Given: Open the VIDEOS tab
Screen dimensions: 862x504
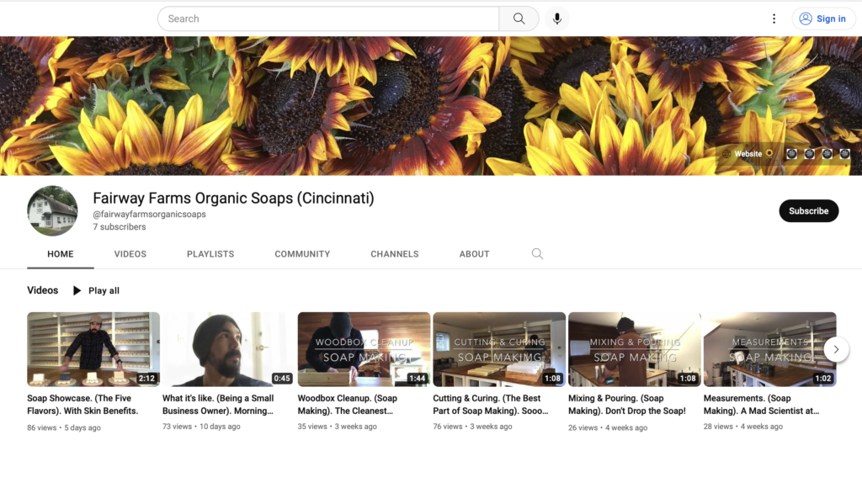Looking at the screenshot, I should [x=130, y=254].
